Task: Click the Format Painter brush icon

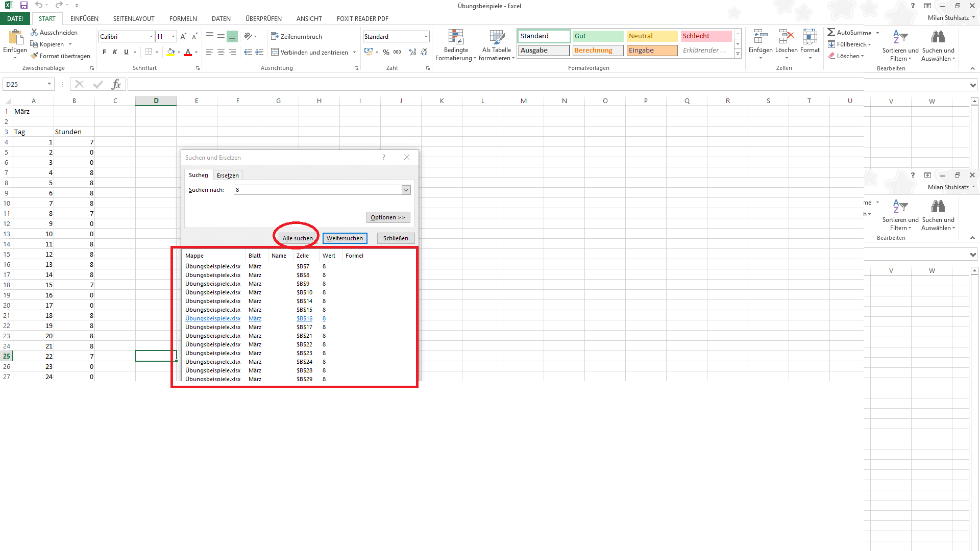Action: point(34,56)
